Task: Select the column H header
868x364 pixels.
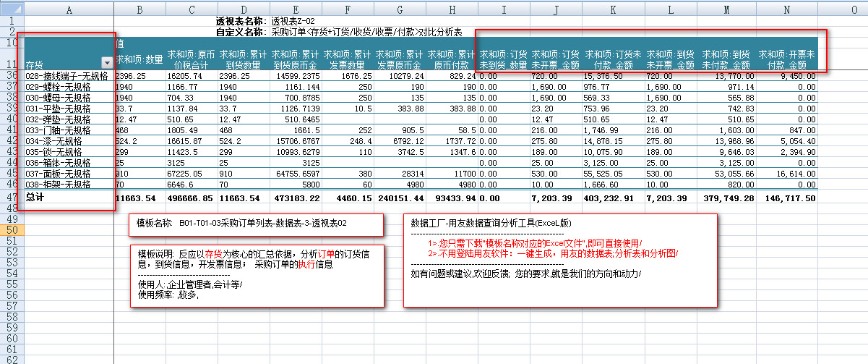Action: pos(451,9)
